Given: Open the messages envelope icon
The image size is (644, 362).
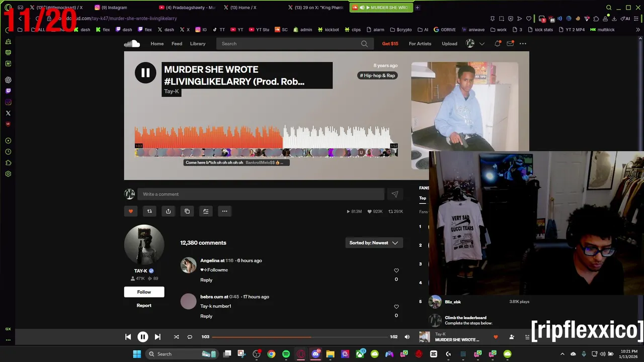Looking at the screenshot, I should pos(510,44).
